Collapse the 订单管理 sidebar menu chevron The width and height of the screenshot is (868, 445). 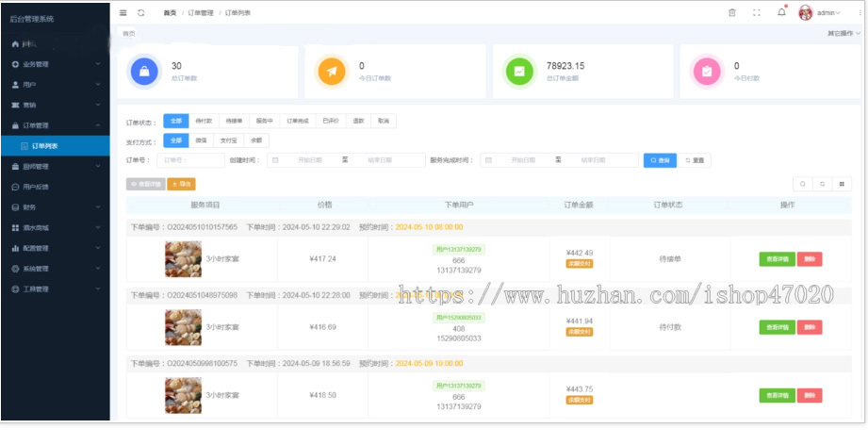tap(98, 125)
